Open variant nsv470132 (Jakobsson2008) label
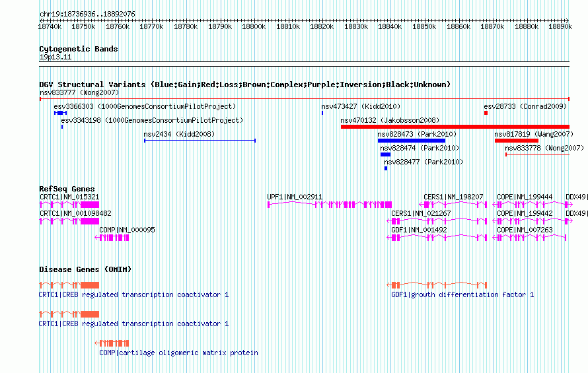The image size is (588, 373). tap(390, 120)
